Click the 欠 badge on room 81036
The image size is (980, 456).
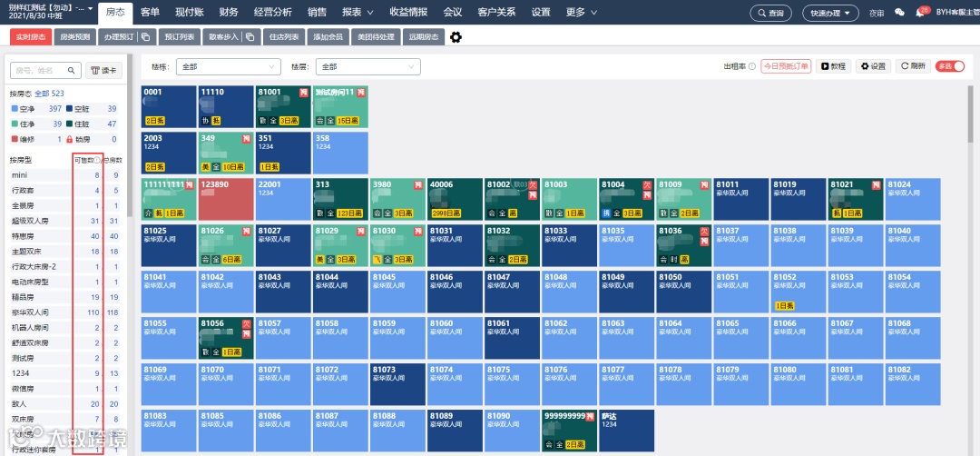coord(706,232)
